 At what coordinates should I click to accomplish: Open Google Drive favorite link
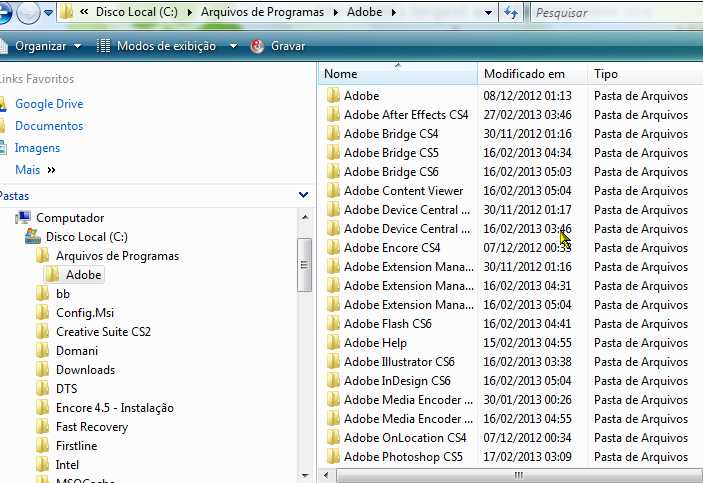point(49,104)
